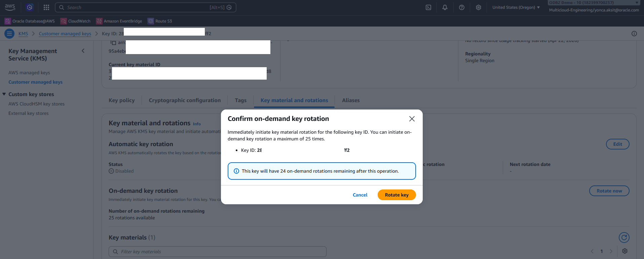644x259 pixels.
Task: Collapse the Custom key stores section
Action: 4,94
